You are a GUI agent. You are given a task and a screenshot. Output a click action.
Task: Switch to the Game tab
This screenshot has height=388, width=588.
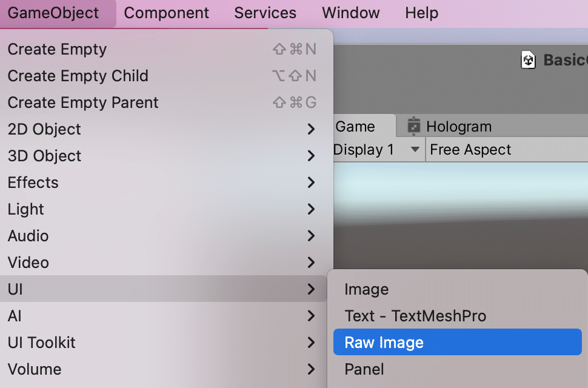point(355,127)
